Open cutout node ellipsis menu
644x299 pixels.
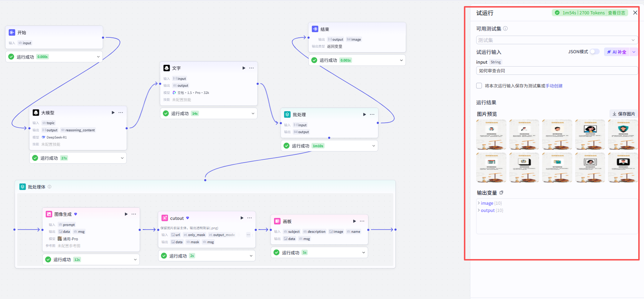pos(250,218)
